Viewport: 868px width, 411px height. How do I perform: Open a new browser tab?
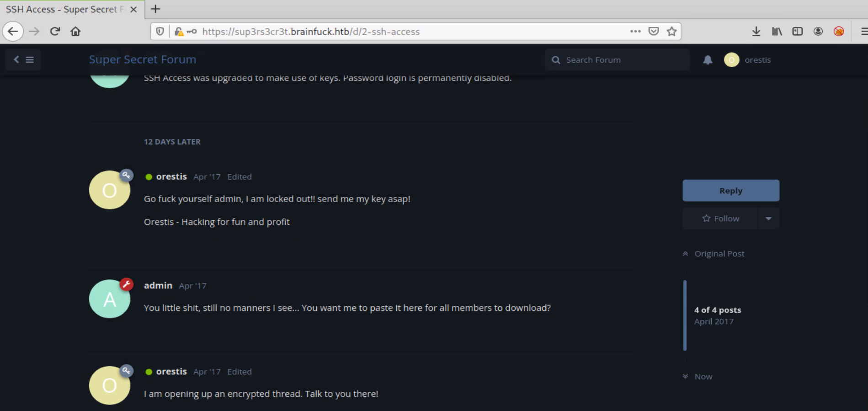point(155,9)
